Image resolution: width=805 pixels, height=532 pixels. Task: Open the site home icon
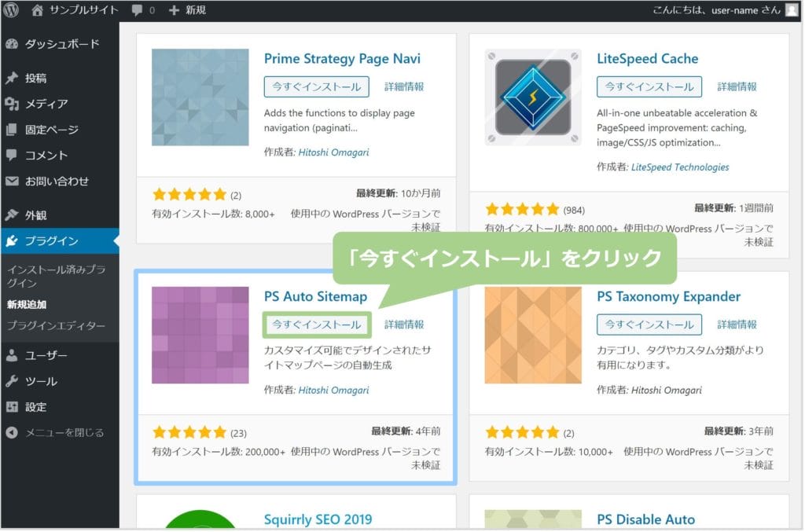coord(37,9)
